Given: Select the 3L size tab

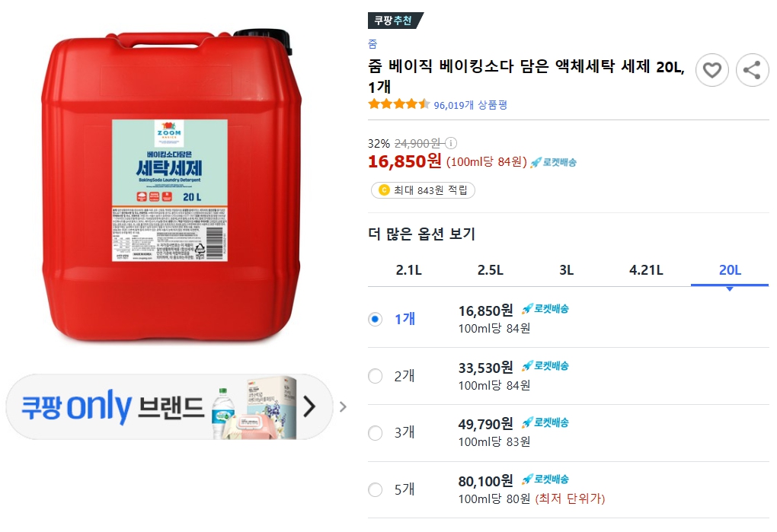Looking at the screenshot, I should [x=566, y=270].
